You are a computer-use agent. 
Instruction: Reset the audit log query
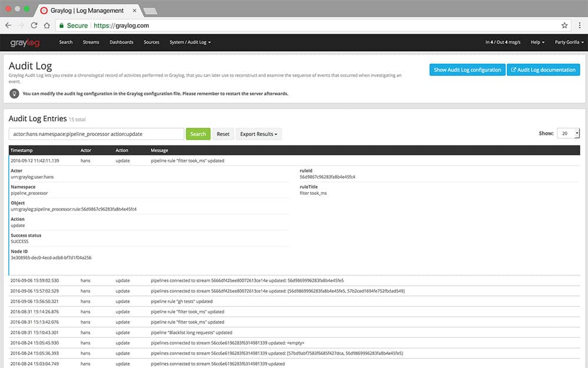(223, 134)
